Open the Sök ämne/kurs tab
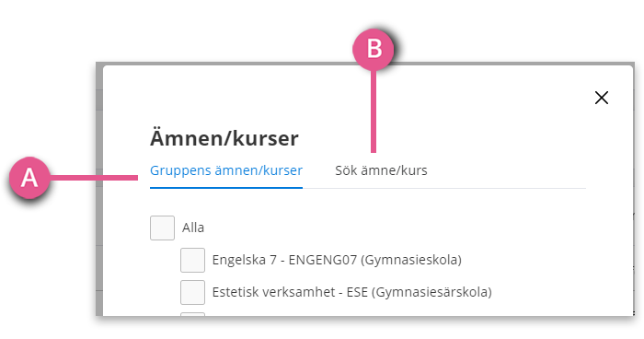 point(381,170)
